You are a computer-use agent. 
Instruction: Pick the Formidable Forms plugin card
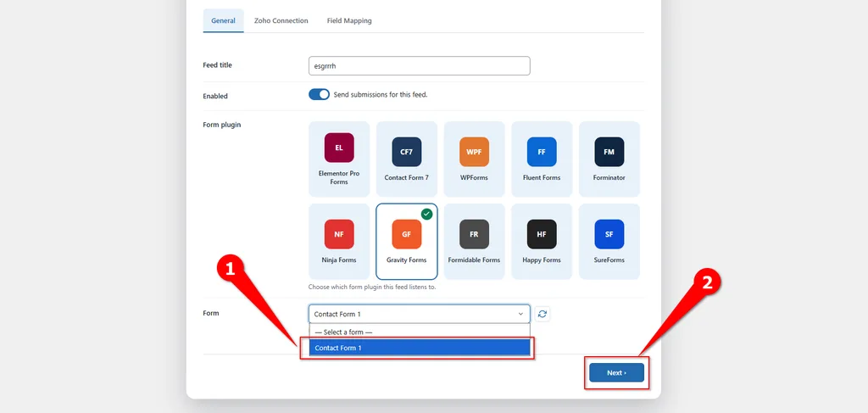point(474,242)
